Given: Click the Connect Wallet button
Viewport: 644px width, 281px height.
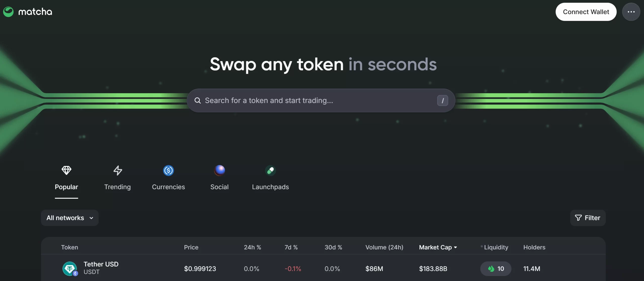Looking at the screenshot, I should click(x=586, y=12).
